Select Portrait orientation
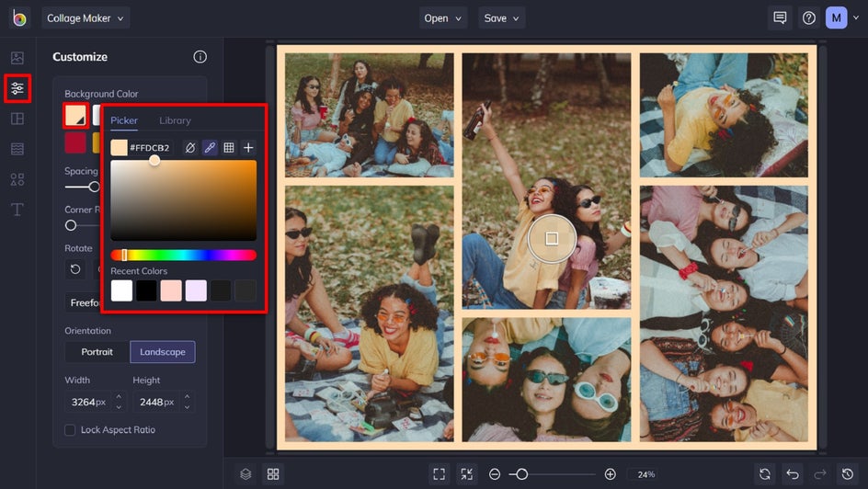868x489 pixels. click(97, 352)
